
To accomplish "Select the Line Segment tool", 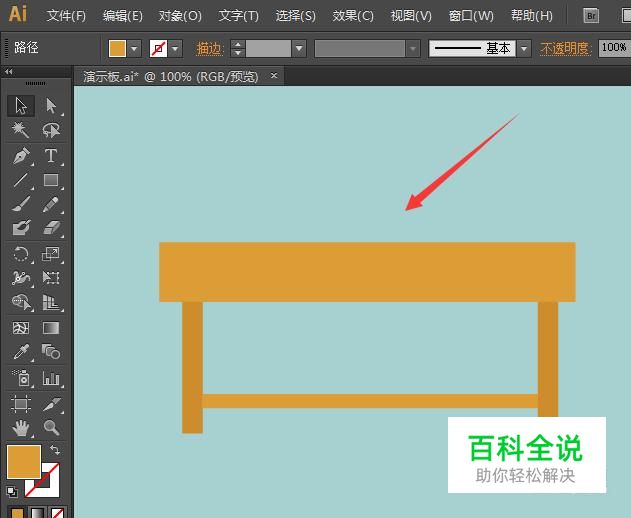I will [x=21, y=180].
